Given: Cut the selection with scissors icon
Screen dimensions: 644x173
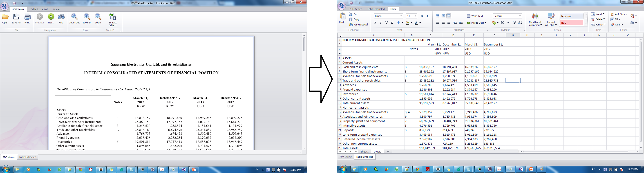Looking at the screenshot, I should pos(353,14).
